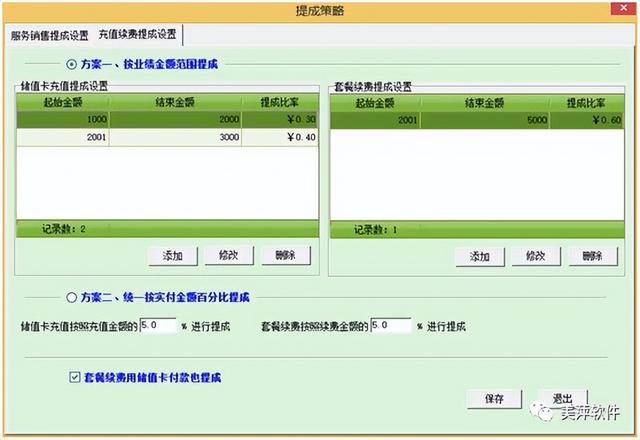This screenshot has height=440, width=640.
Task: Click 添加 under 储值卡充值提成设置 table
Action: pyautogui.click(x=172, y=256)
